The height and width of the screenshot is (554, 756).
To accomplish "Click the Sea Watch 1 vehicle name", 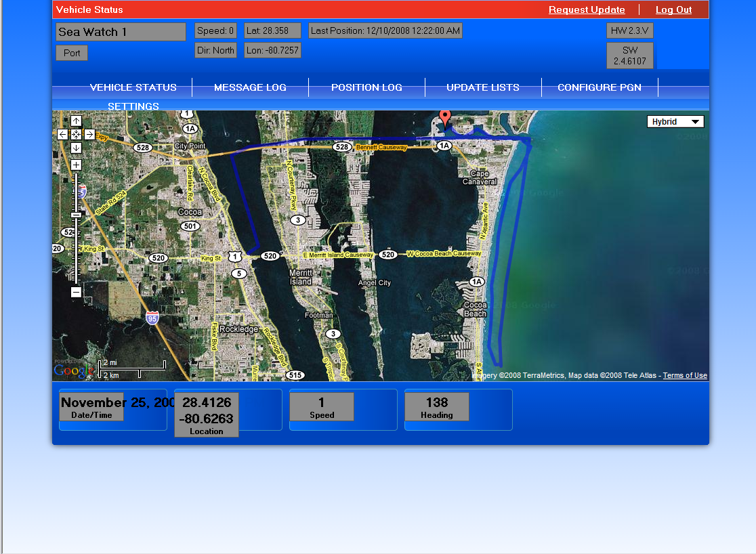I will click(x=121, y=32).
